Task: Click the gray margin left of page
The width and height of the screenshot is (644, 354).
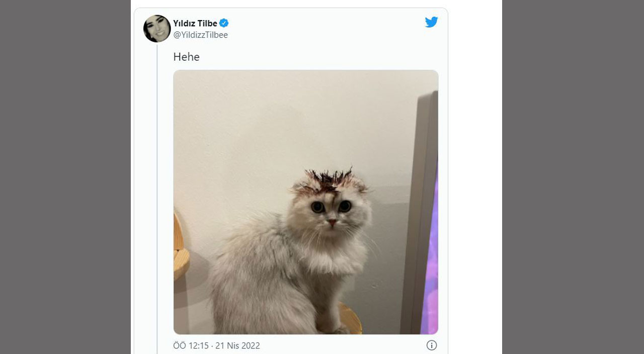Action: click(x=65, y=177)
